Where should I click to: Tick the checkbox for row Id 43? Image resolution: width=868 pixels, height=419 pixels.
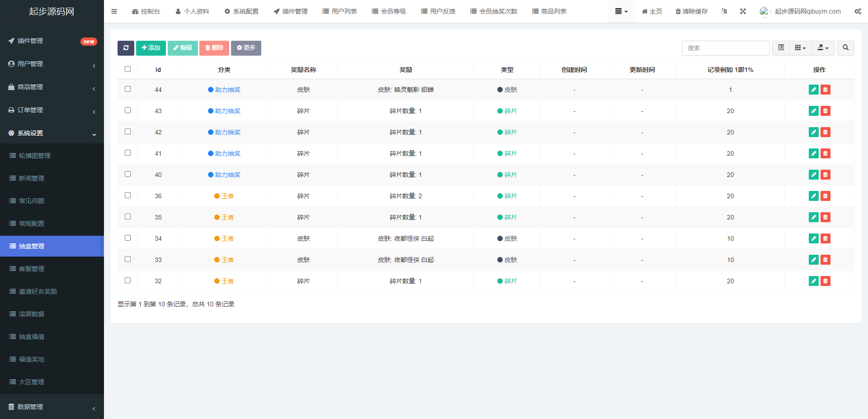click(127, 110)
